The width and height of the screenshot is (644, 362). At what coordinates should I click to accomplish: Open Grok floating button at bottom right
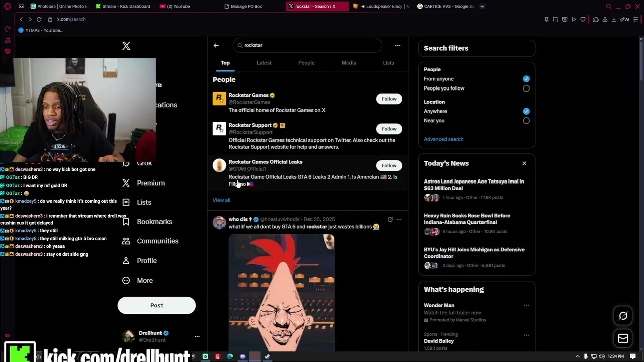click(x=623, y=316)
